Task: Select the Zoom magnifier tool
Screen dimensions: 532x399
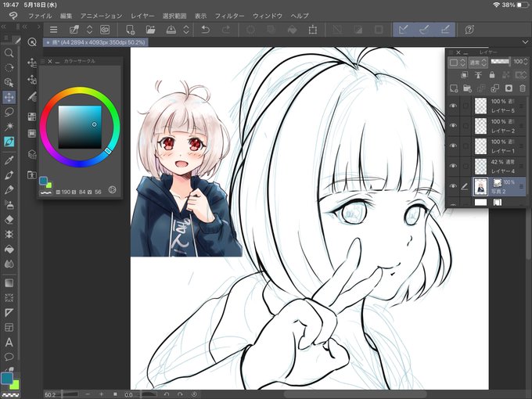Action: (x=9, y=52)
